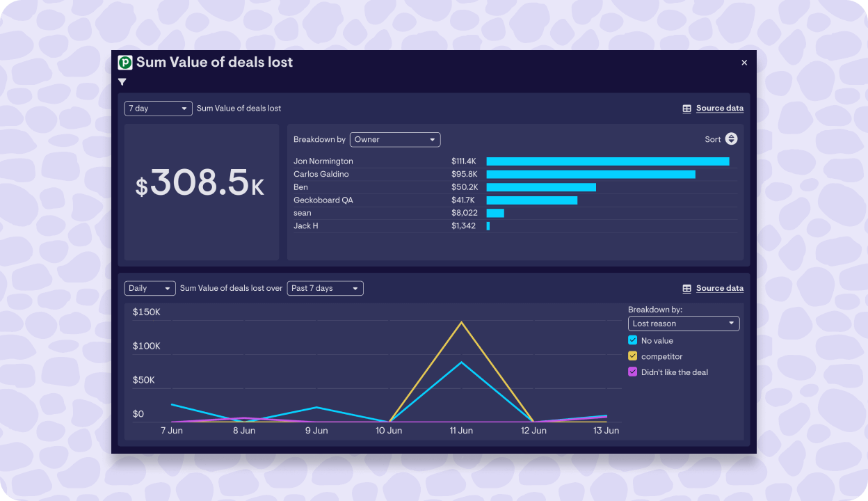Click the Sort label
Screen dimensions: 868x501
[x=713, y=139]
